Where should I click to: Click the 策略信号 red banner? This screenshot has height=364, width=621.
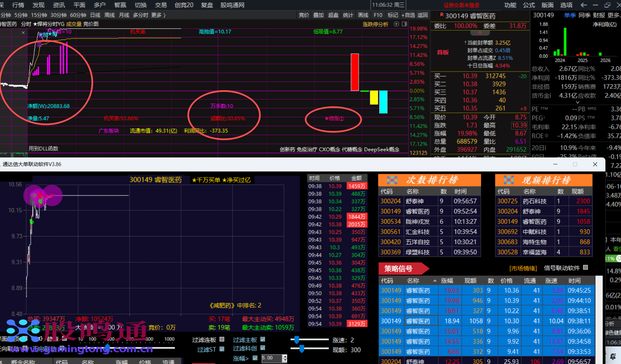pyautogui.click(x=404, y=269)
